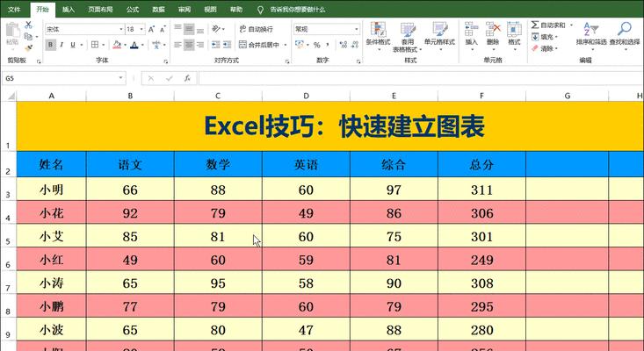644x351 pixels.
Task: Toggle Middle Align vertical alignment
Action: 189,29
